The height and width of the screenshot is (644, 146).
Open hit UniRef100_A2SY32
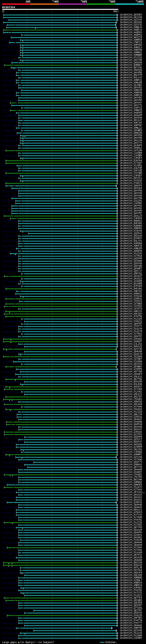tap(131, 25)
